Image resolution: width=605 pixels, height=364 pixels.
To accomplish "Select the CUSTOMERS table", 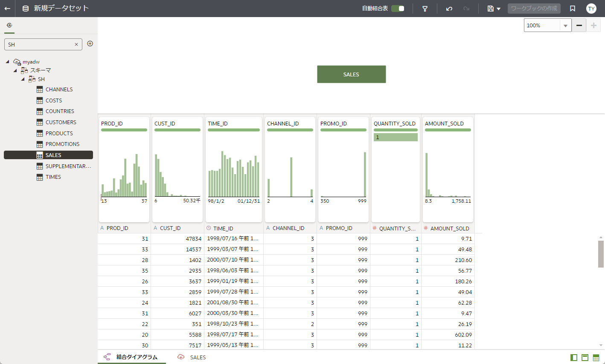I will click(61, 122).
